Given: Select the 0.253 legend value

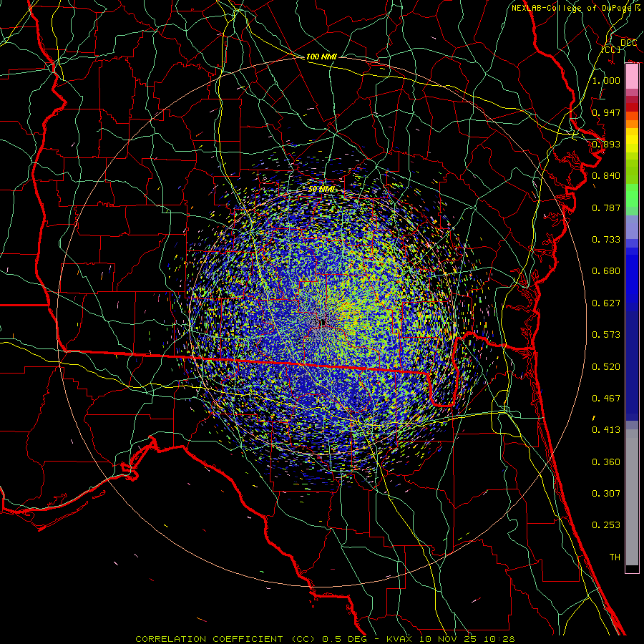Looking at the screenshot, I should click(x=606, y=525).
